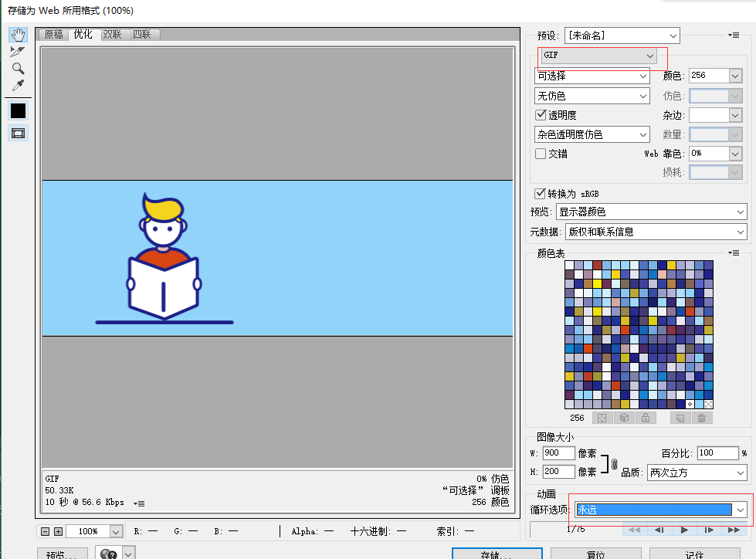Viewport: 756px width, 559px height.
Task: Click the 记住 remember button
Action: 695,554
